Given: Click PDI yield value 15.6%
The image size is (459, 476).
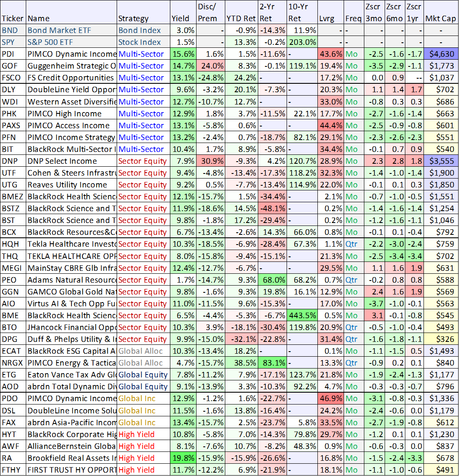Looking at the screenshot, I should 183,54.
